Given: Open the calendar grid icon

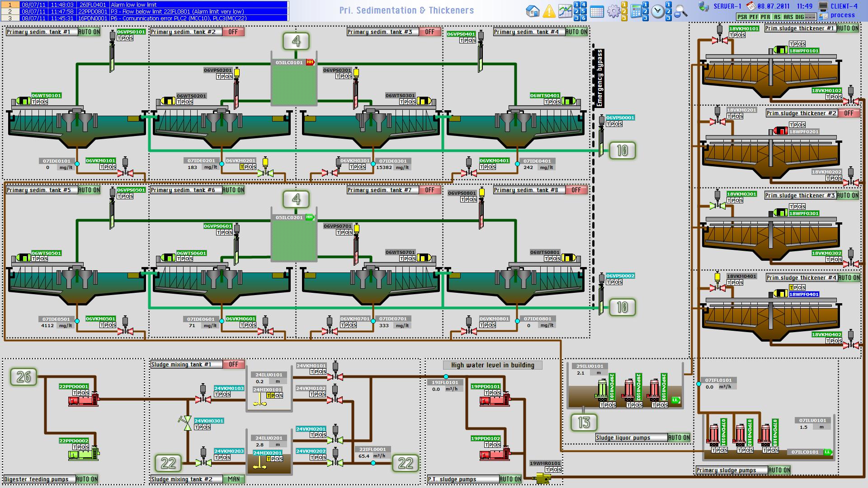Looking at the screenshot, I should click(597, 12).
